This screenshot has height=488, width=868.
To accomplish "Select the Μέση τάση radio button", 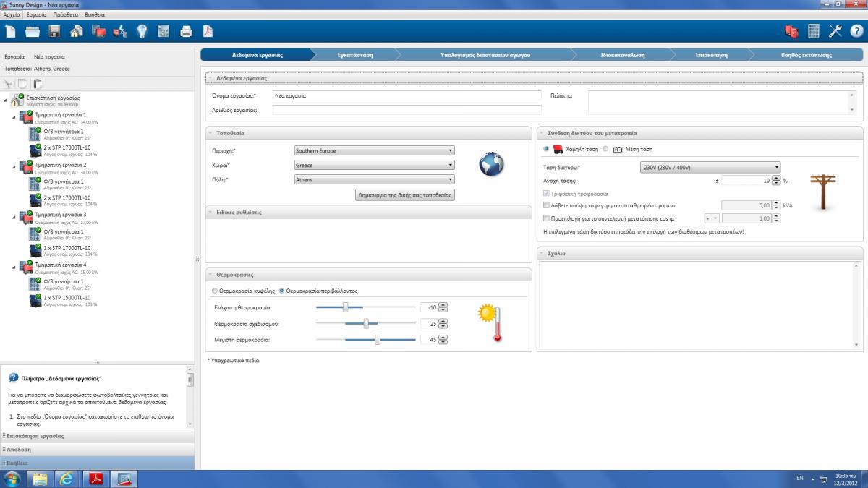I will (605, 149).
